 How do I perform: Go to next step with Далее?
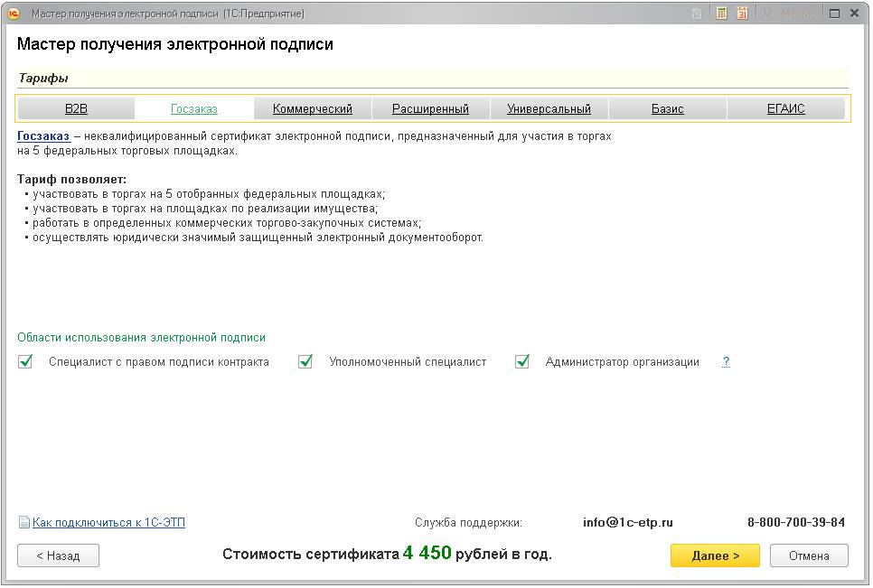[715, 555]
